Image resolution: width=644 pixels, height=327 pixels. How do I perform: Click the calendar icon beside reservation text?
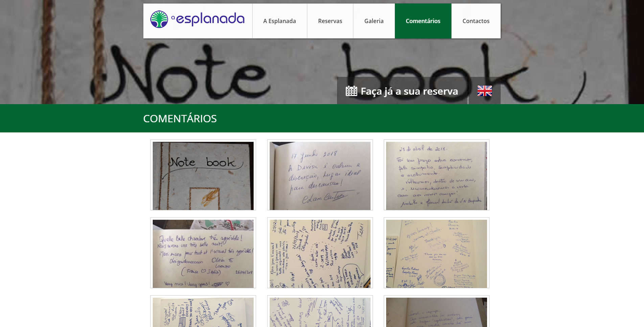coord(351,91)
